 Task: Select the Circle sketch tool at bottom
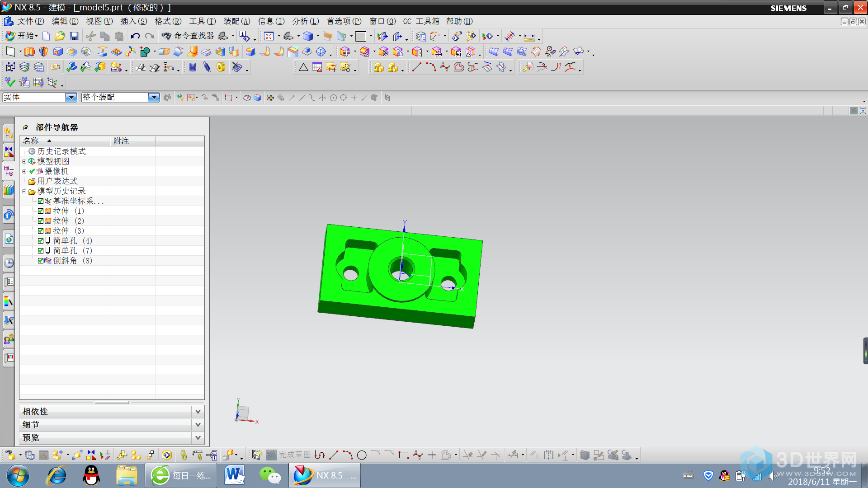coord(362,455)
